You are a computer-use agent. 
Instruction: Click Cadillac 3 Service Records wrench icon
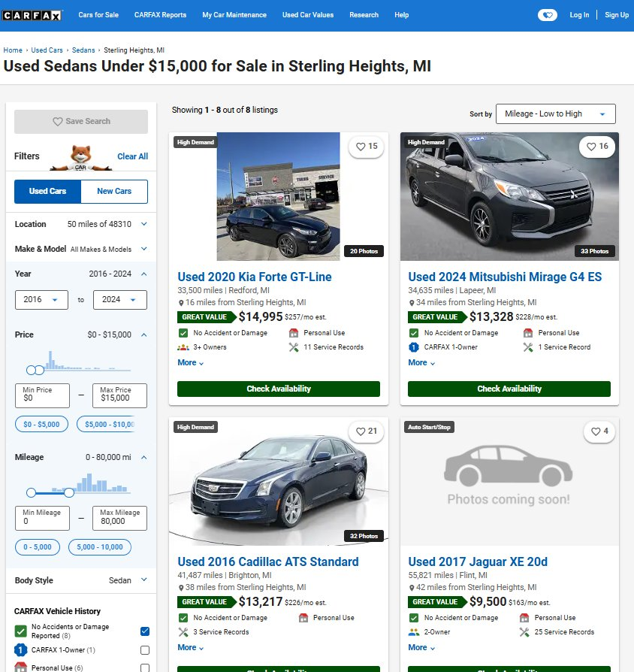pyautogui.click(x=183, y=632)
